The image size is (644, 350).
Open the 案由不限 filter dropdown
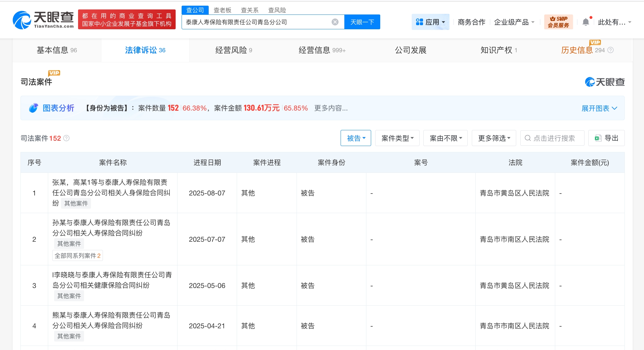(445, 138)
